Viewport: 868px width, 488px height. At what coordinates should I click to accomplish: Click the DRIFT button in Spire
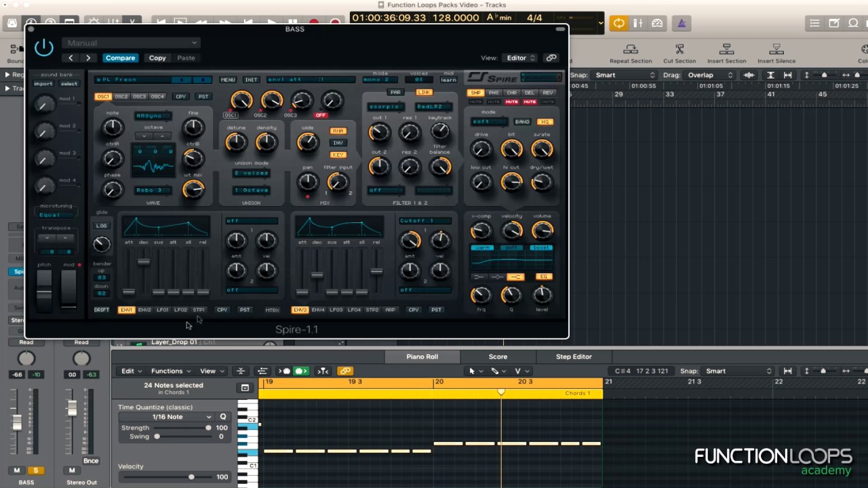point(102,310)
